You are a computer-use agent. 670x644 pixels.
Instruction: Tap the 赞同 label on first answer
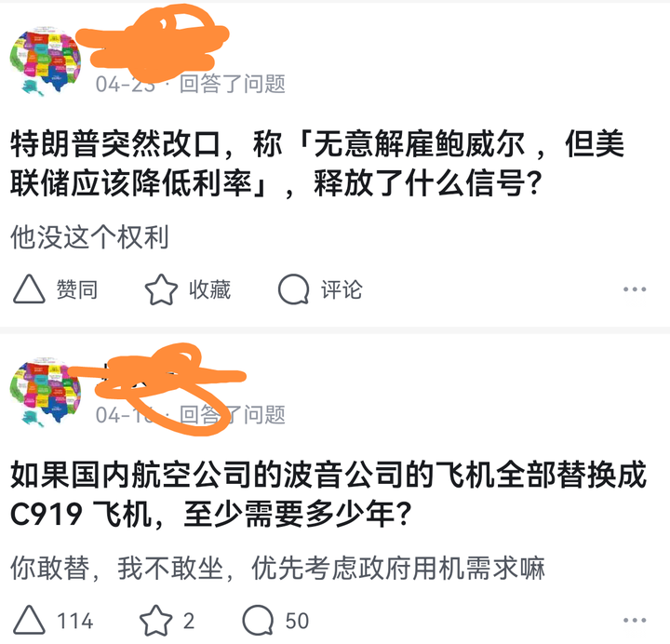[77, 289]
